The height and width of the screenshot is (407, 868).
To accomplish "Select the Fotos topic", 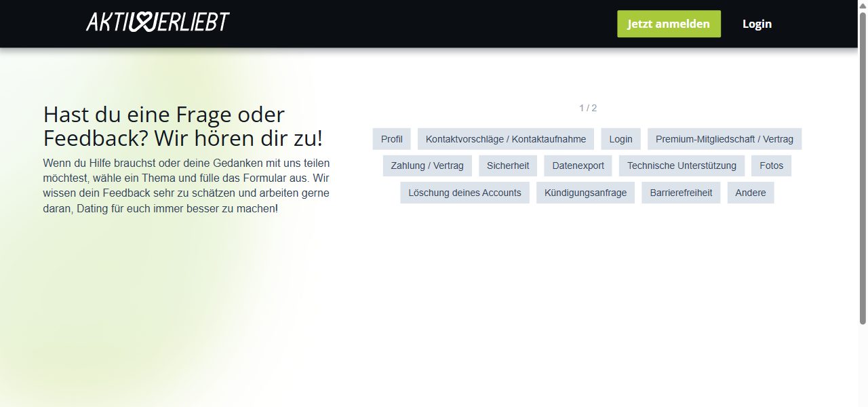I will 771,166.
